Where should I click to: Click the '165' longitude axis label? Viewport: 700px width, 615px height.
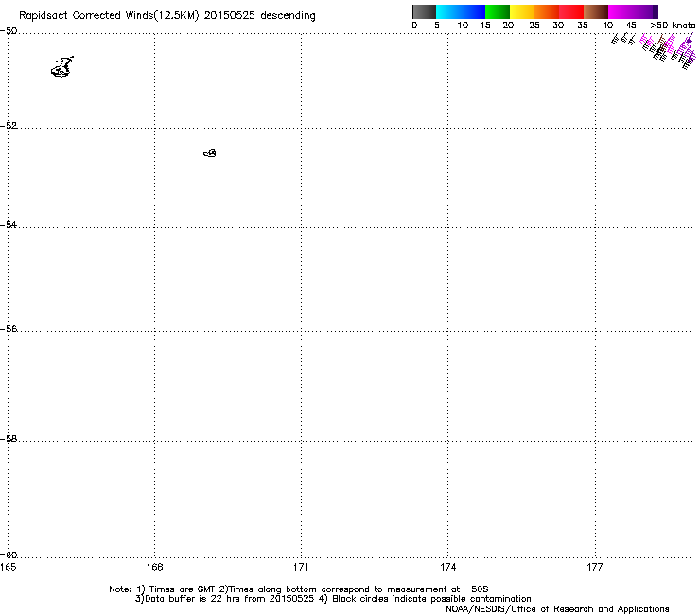[x=8, y=567]
